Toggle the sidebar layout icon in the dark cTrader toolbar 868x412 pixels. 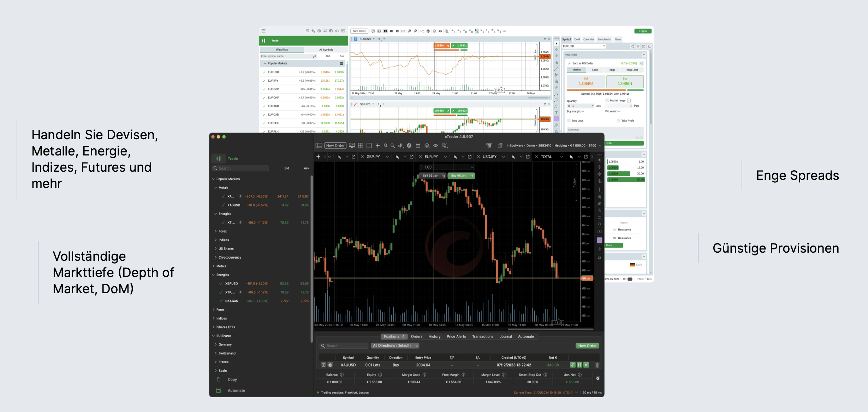click(319, 146)
